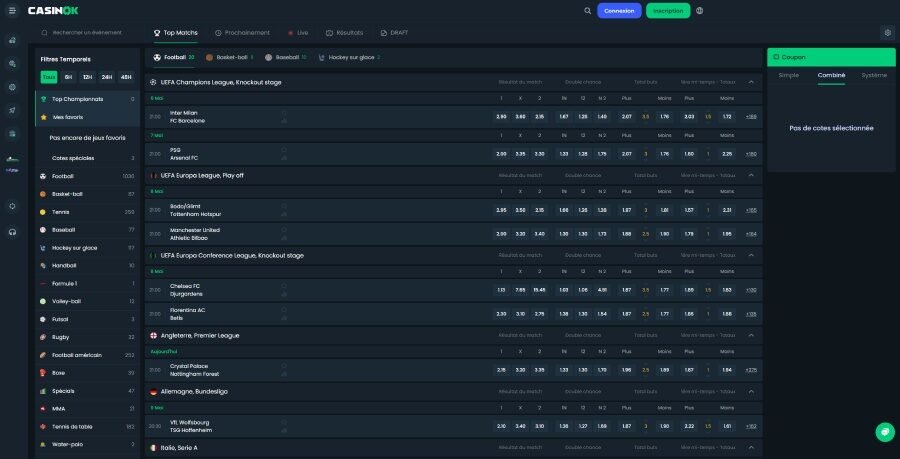This screenshot has height=459, width=900.
Task: Click the Coupon header bar
Action: (x=831, y=57)
